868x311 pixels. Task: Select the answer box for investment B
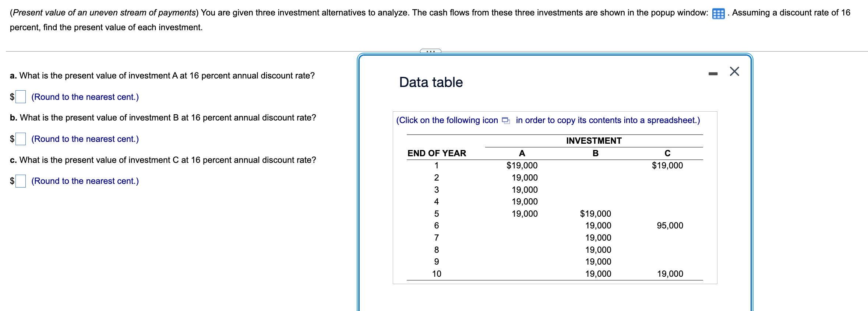[x=21, y=139]
